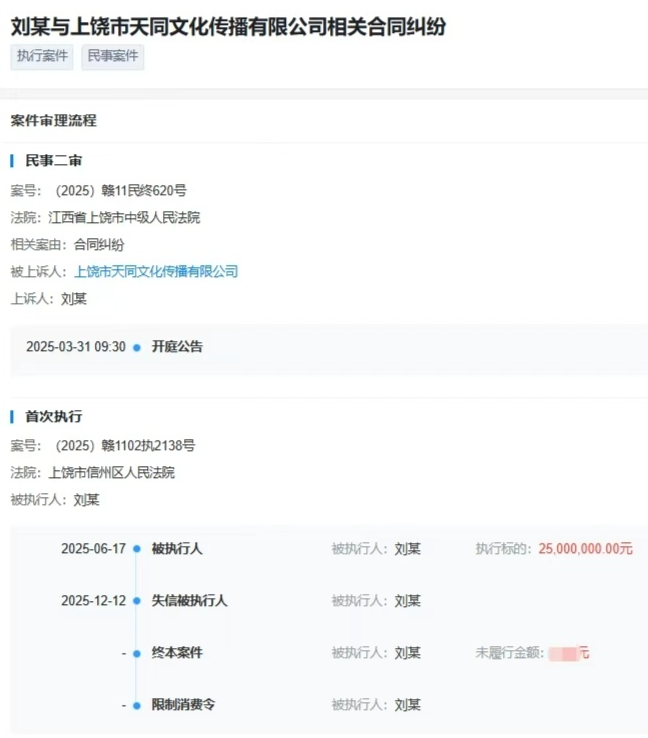Click the timeline dot beside 失信被执行人

tap(137, 601)
